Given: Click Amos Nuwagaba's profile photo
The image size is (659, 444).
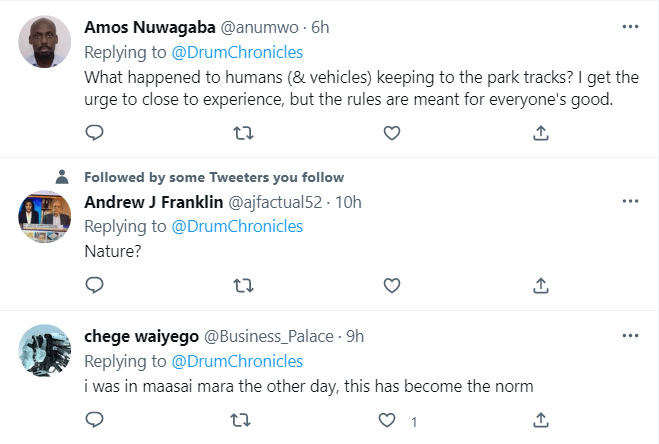Looking at the screenshot, I should pos(45,41).
